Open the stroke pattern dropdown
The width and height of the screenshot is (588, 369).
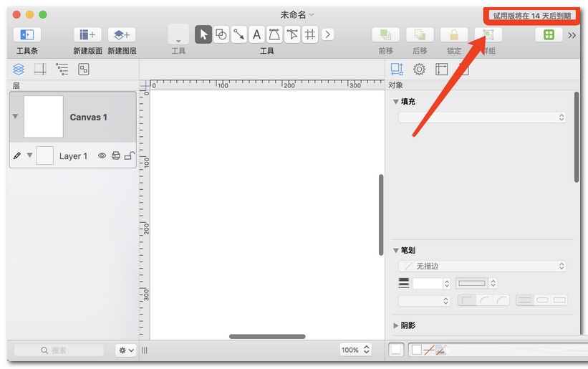[476, 283]
